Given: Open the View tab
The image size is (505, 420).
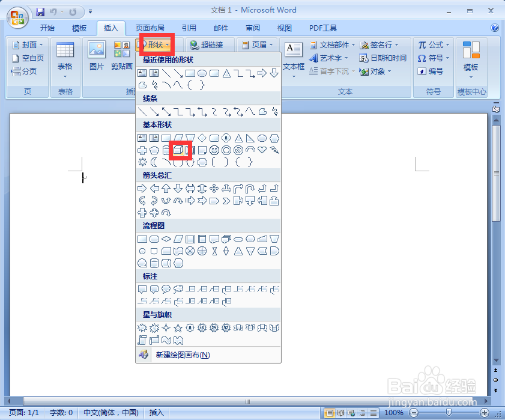Looking at the screenshot, I should [285, 28].
